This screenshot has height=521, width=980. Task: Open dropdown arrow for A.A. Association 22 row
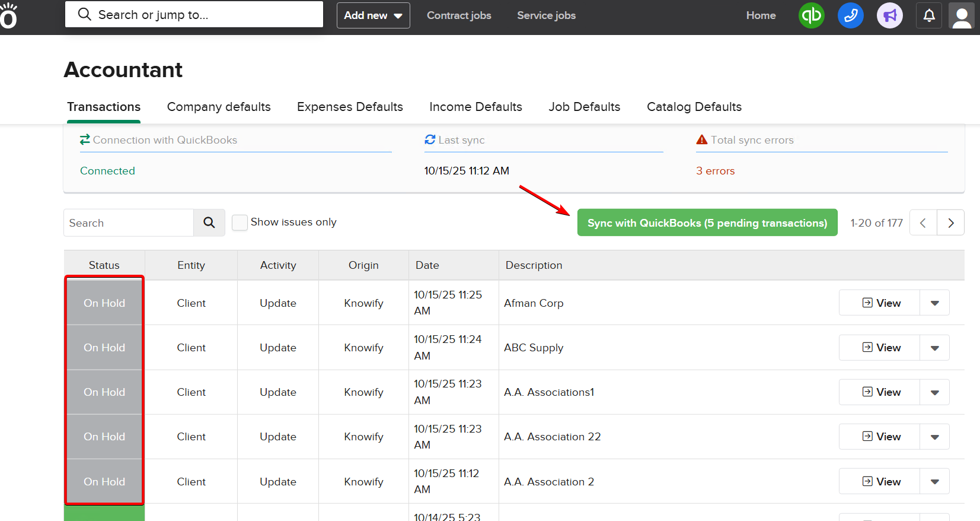pyautogui.click(x=934, y=437)
